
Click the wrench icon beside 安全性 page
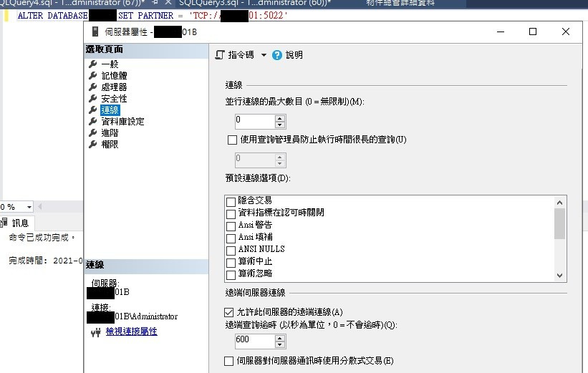(x=92, y=99)
